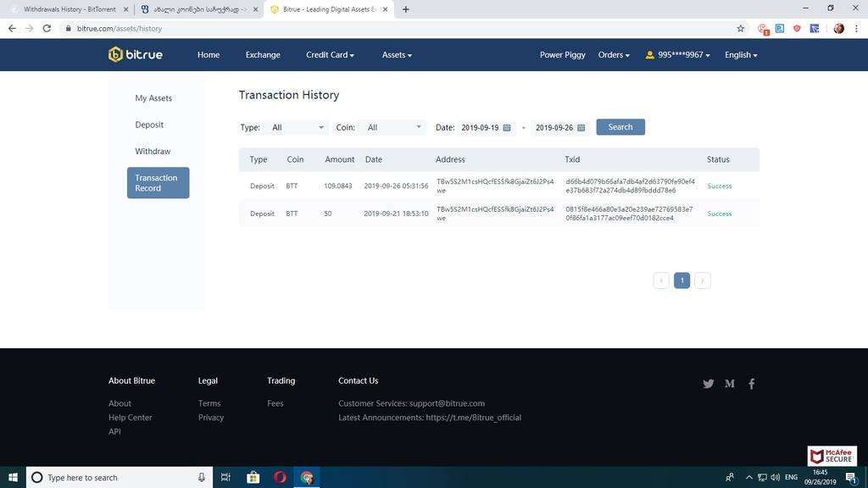
Task: Click the Windows search box
Action: coord(120,477)
